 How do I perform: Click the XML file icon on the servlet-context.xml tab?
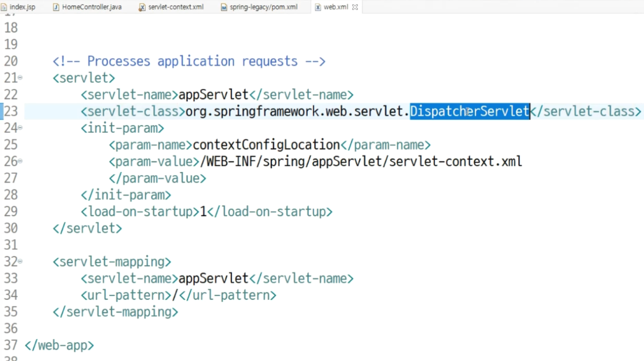142,7
